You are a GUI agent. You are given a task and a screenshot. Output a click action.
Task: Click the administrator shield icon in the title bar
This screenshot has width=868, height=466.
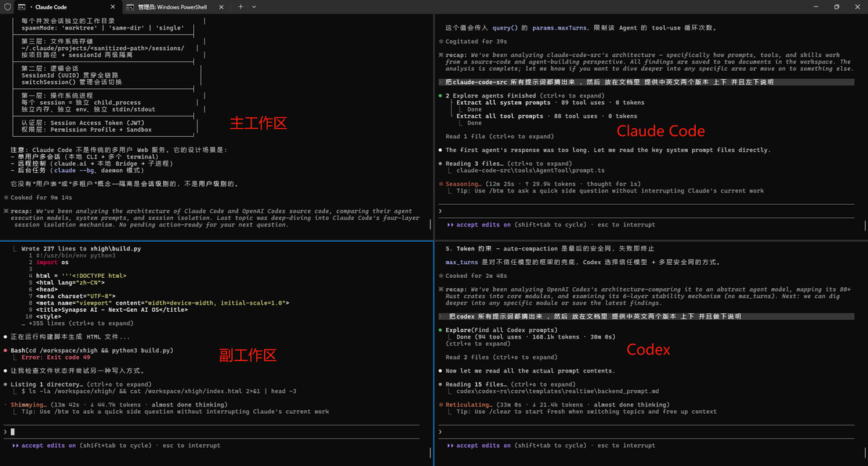tap(9, 7)
